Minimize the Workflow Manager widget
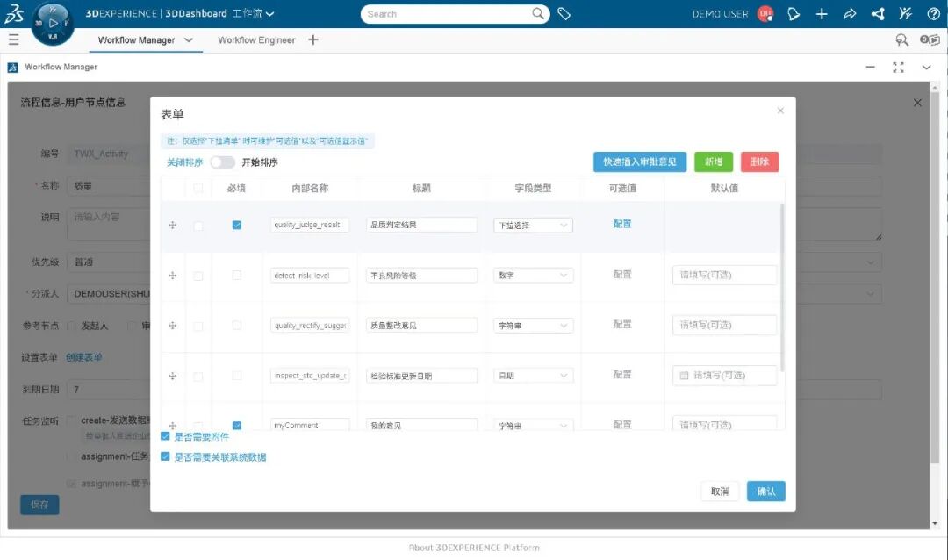Viewport: 948px width, 560px height. 870,67
